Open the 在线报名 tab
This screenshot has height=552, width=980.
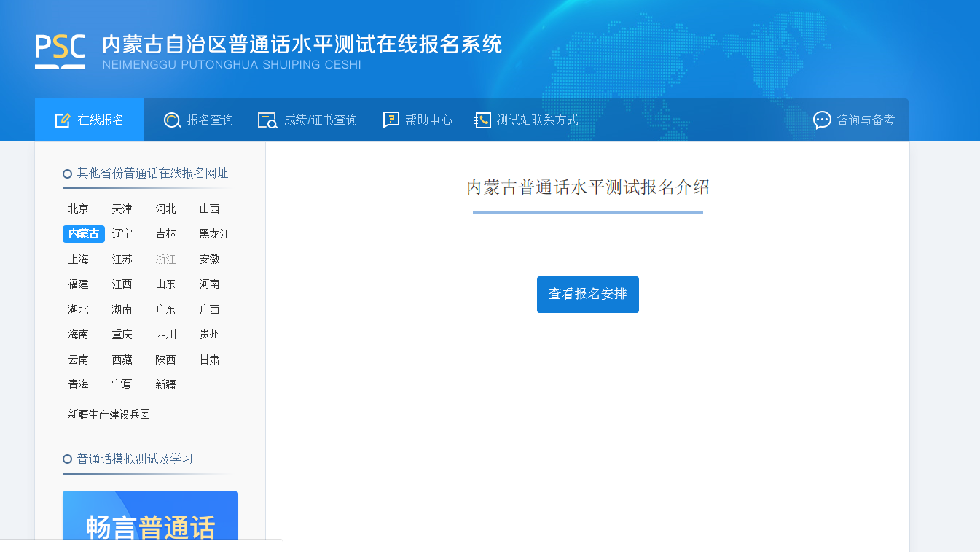[x=90, y=120]
